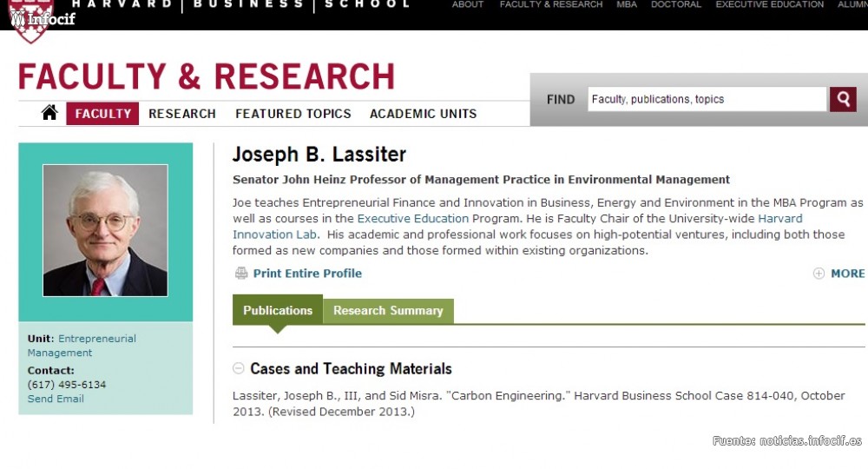Follow the Executive Education link in bio

(x=412, y=219)
